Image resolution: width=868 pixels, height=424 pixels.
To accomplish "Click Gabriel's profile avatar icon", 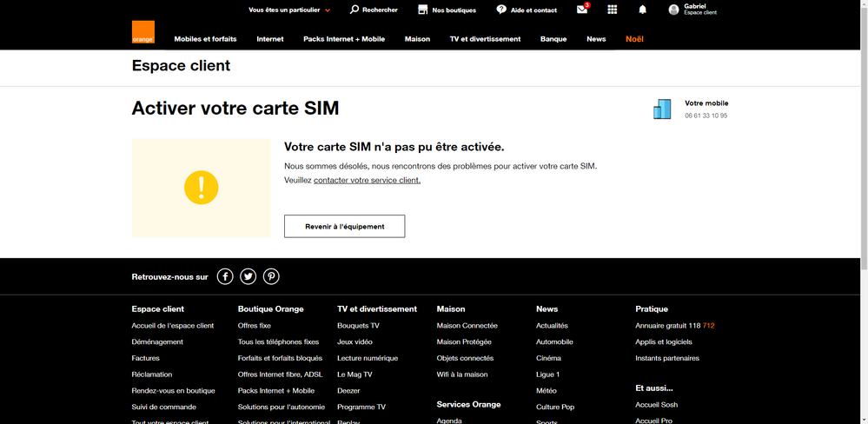I will pos(673,10).
